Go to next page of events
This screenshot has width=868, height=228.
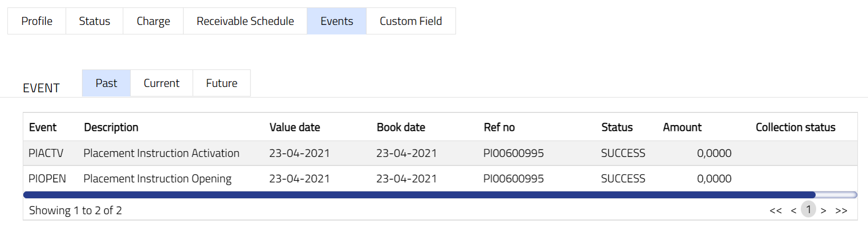pos(824,211)
